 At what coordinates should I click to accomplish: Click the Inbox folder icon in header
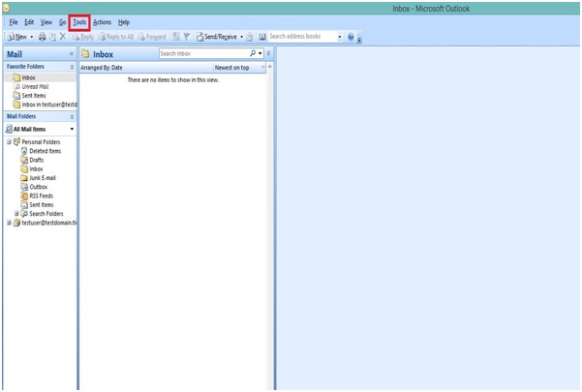pyautogui.click(x=85, y=54)
